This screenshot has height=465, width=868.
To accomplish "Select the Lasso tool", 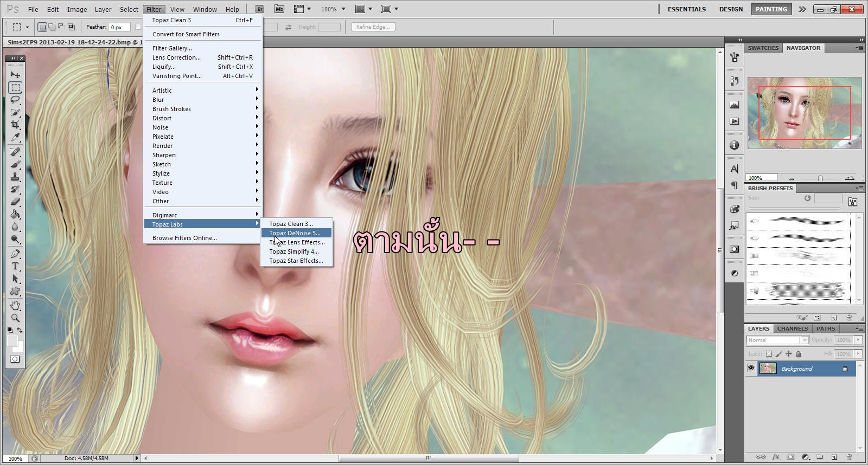I will [x=15, y=100].
